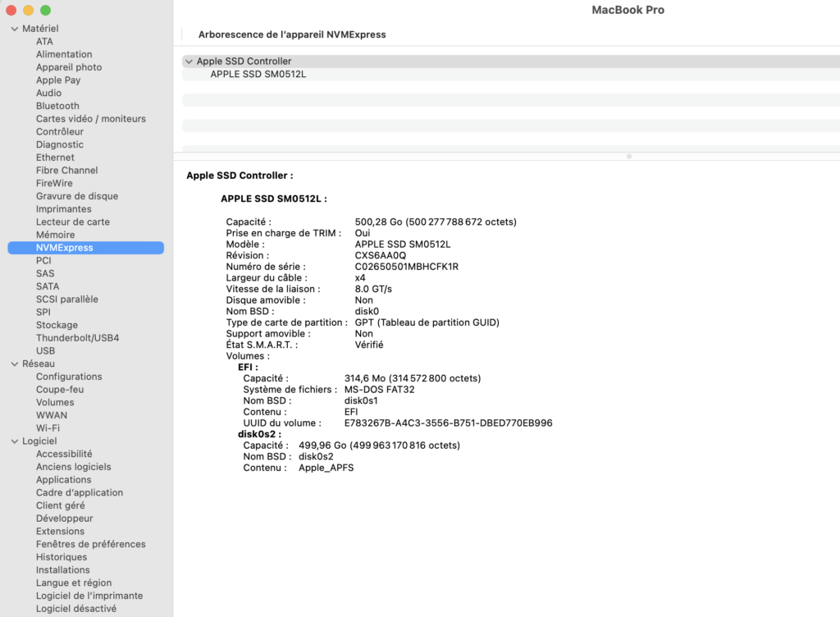Open the Coupe-feu entry
The height and width of the screenshot is (617, 840).
pyautogui.click(x=60, y=390)
